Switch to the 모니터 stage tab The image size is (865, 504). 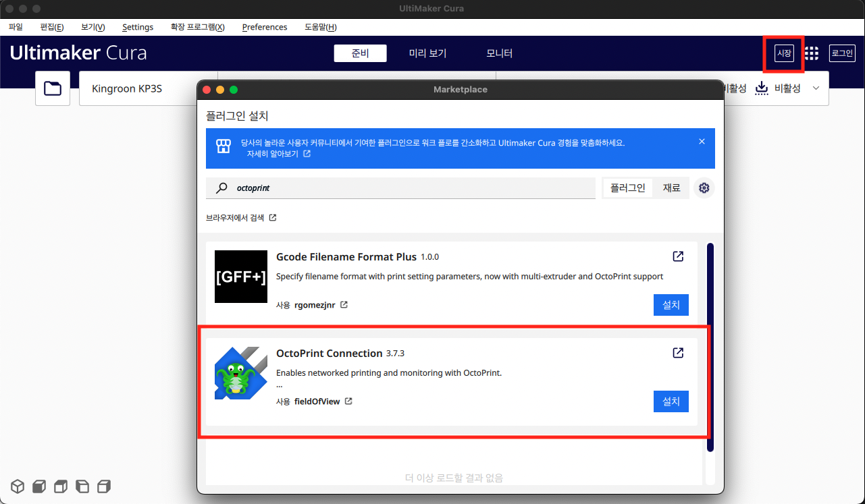coord(499,53)
